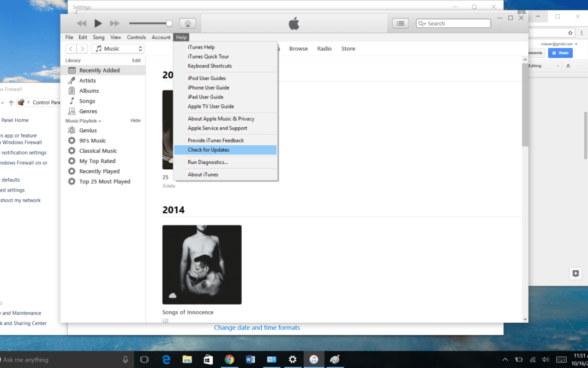The image size is (588, 368).
Task: Click the Albums icon in sidebar
Action: pos(71,91)
